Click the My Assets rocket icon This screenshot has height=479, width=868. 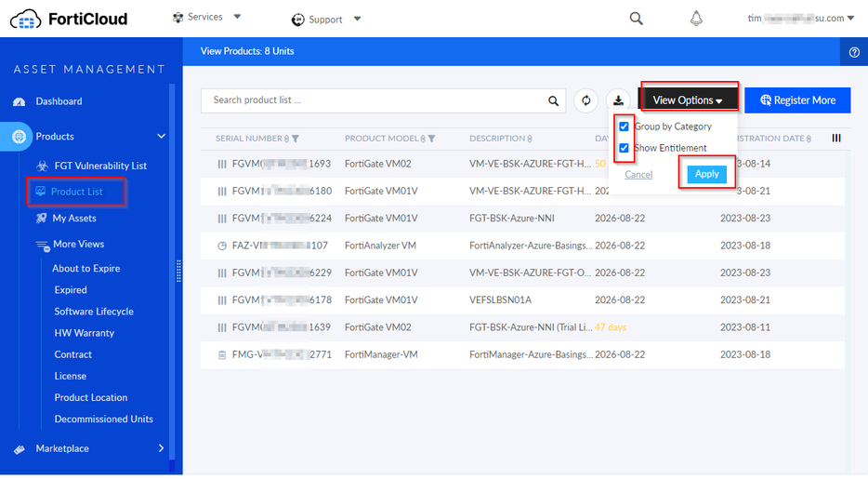[x=41, y=219]
